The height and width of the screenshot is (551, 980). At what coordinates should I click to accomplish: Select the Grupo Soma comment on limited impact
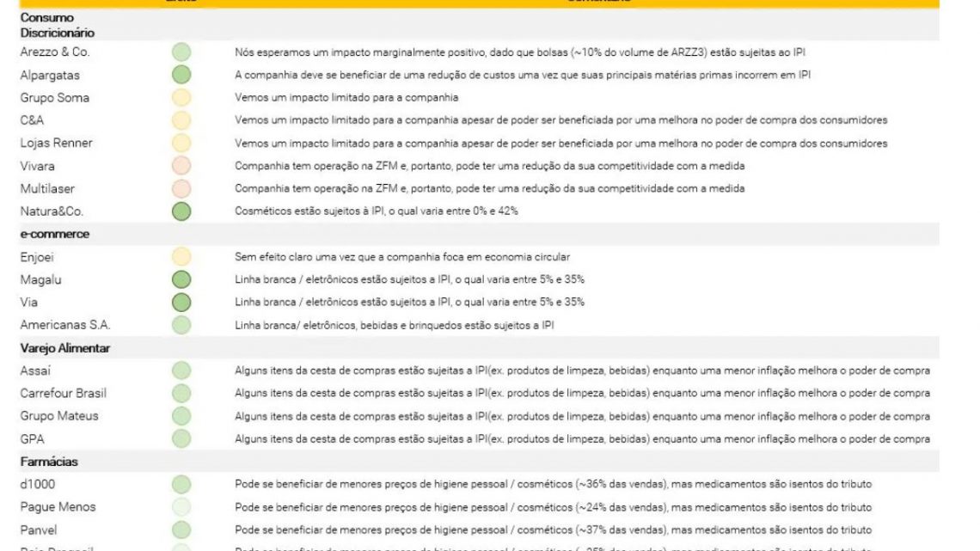346,97
